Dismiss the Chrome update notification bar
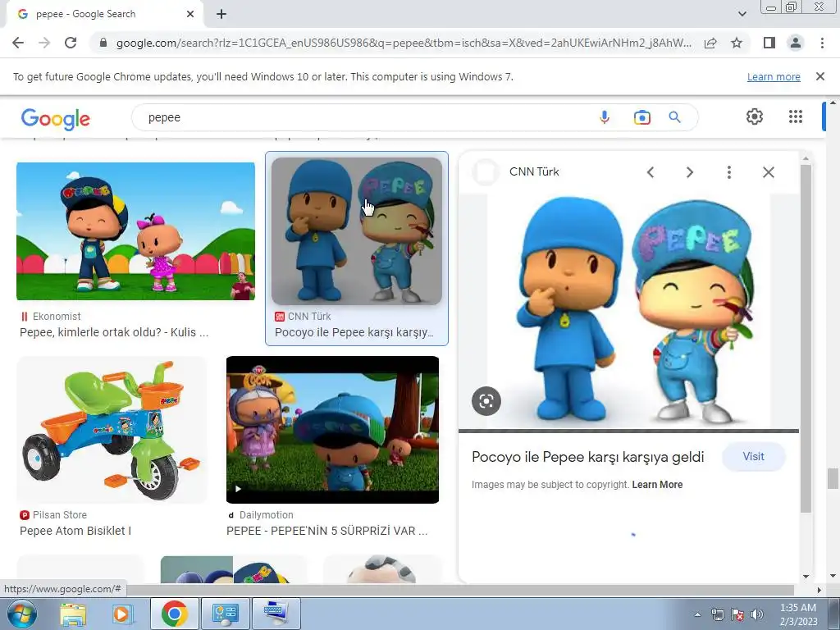 pyautogui.click(x=819, y=76)
